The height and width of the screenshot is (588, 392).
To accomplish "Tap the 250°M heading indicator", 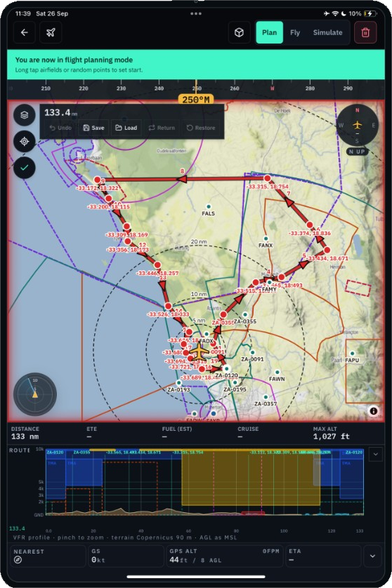I will tap(195, 100).
